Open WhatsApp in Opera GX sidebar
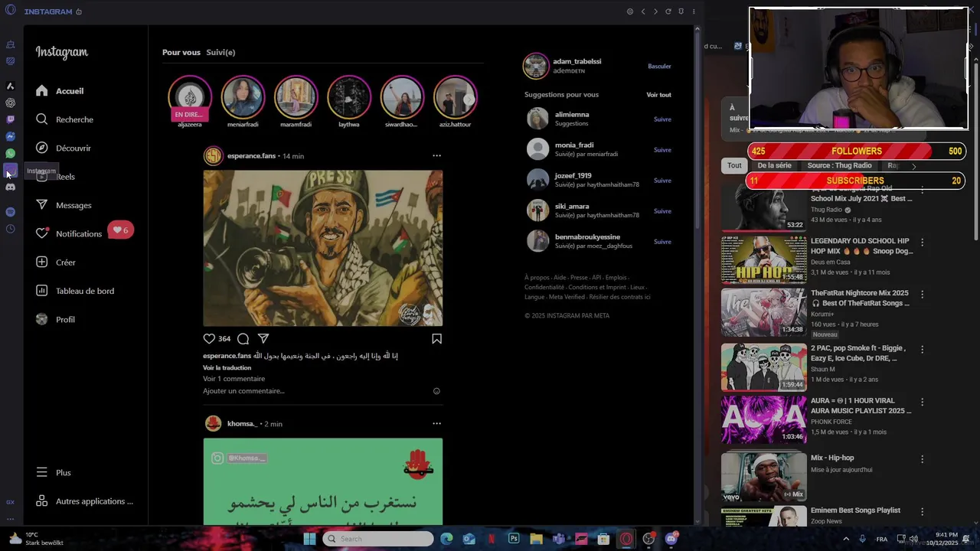 click(x=10, y=154)
